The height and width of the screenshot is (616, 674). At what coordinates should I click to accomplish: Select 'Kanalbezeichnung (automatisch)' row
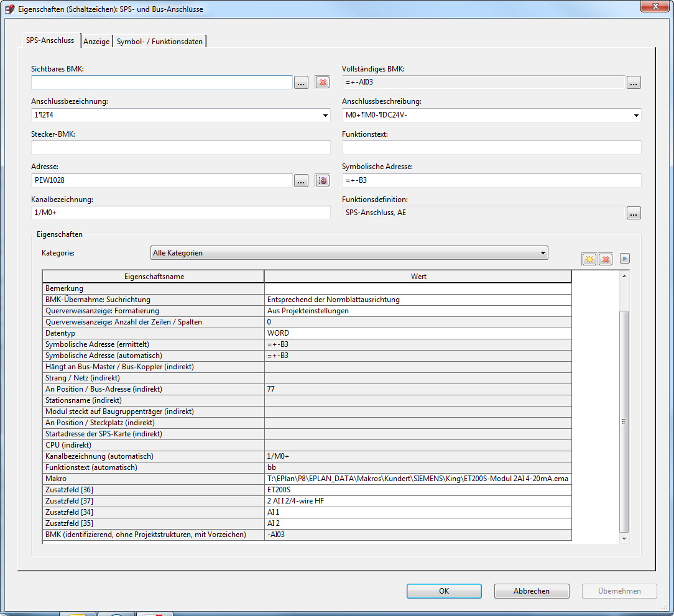(307, 456)
